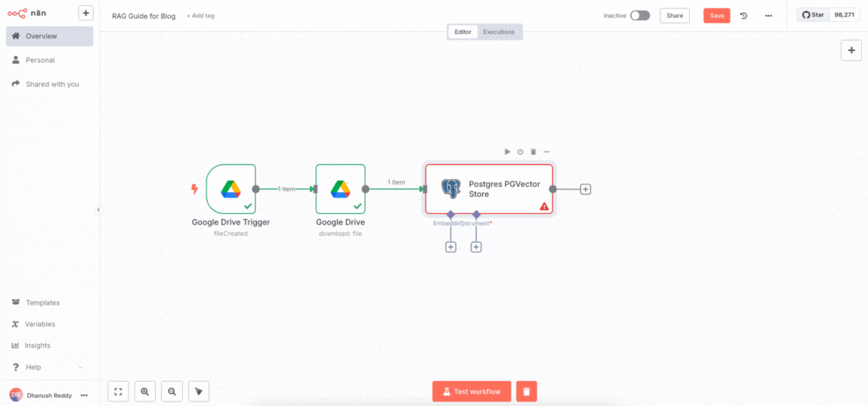Select Templates in the sidebar
Viewport: 868px width, 406px height.
[42, 302]
